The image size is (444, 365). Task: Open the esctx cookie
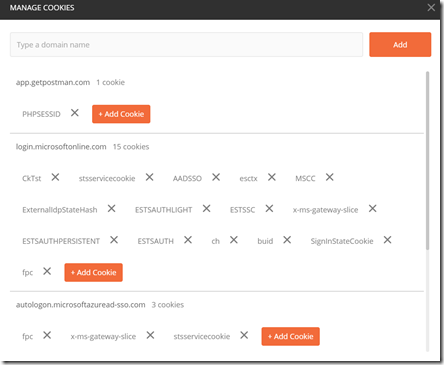[x=248, y=179]
